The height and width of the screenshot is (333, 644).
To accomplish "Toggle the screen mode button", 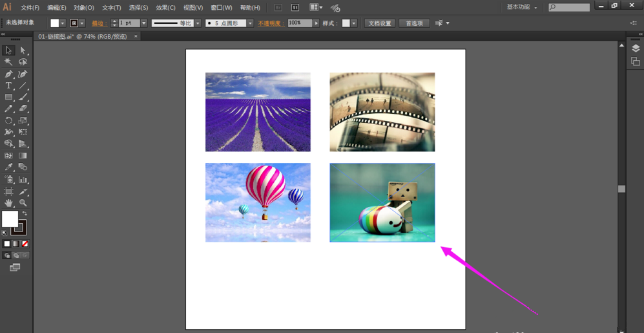I will coord(15,267).
